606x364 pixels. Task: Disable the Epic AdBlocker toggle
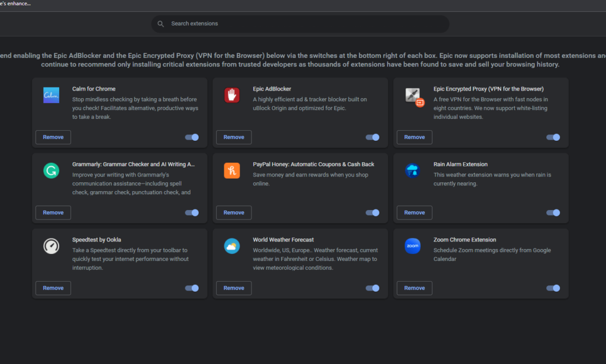point(372,137)
